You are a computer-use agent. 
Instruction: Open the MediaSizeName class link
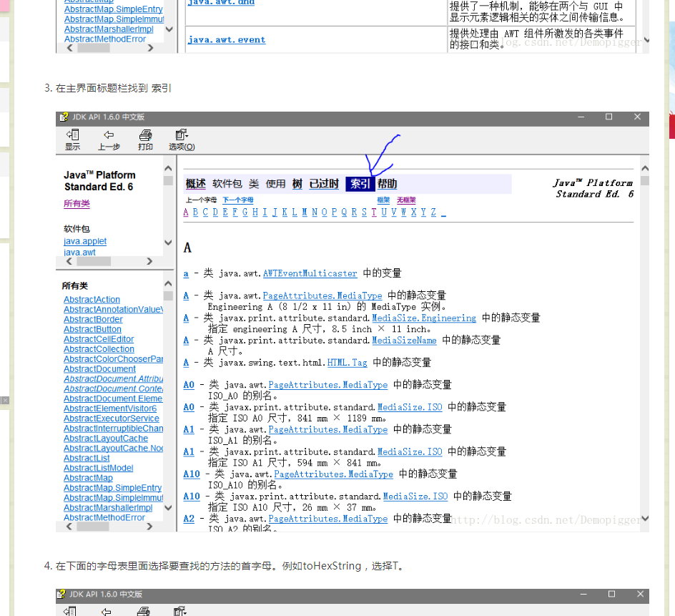pyautogui.click(x=404, y=341)
